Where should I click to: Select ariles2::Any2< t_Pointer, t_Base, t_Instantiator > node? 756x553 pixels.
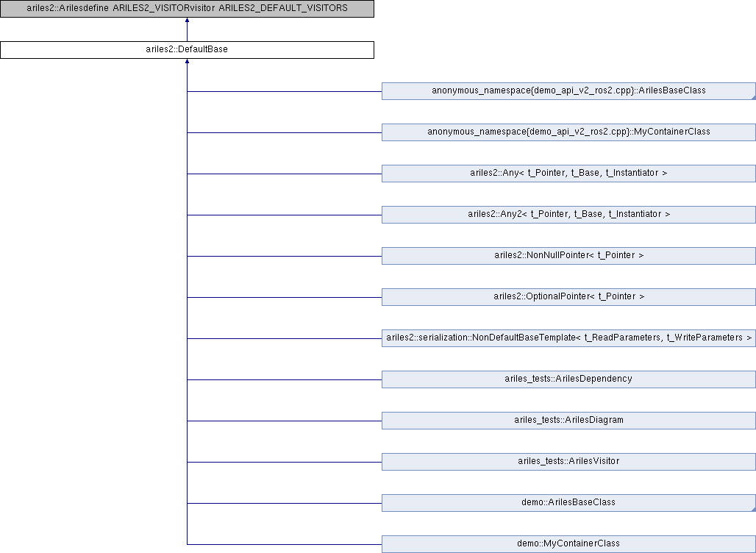[x=568, y=215]
